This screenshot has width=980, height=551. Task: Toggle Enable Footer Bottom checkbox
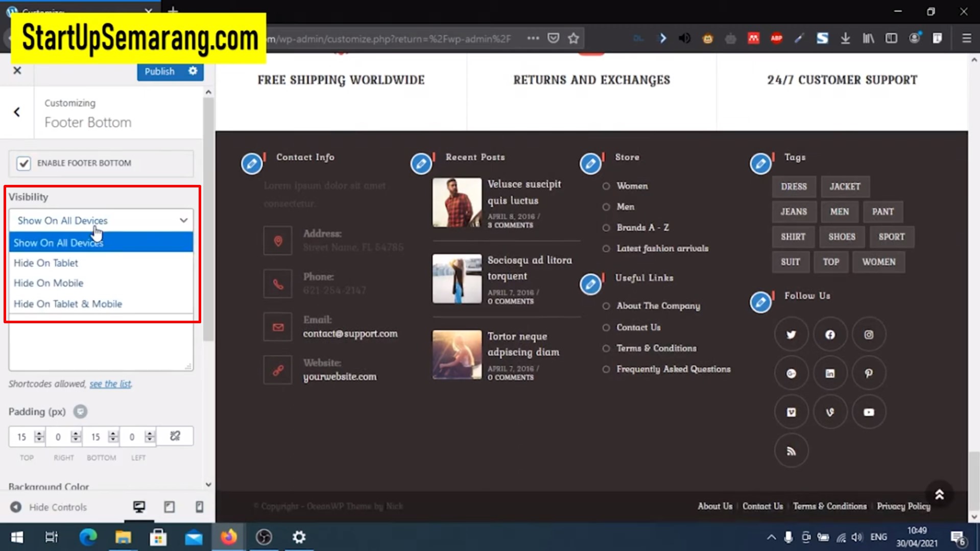coord(23,163)
